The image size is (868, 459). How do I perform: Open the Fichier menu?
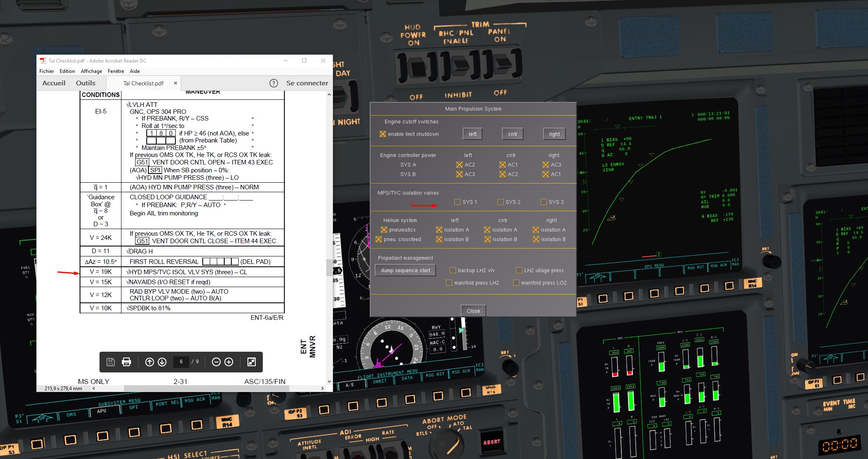47,71
